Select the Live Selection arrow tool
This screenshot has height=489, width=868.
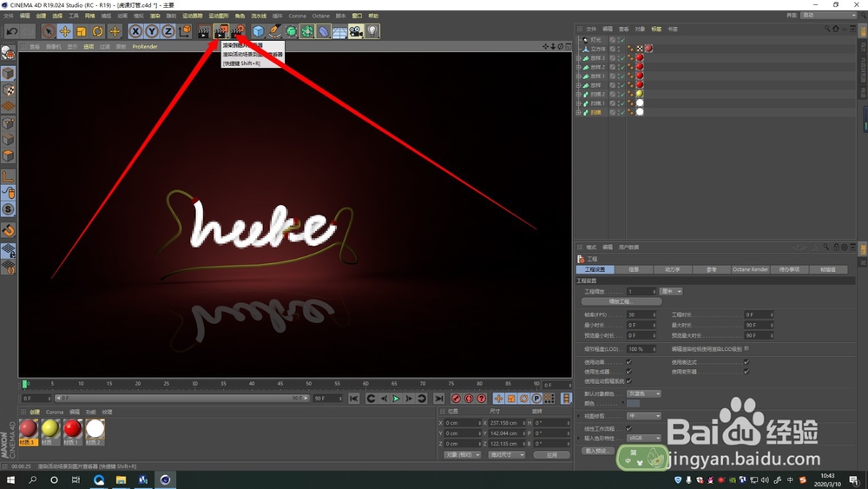[x=48, y=31]
